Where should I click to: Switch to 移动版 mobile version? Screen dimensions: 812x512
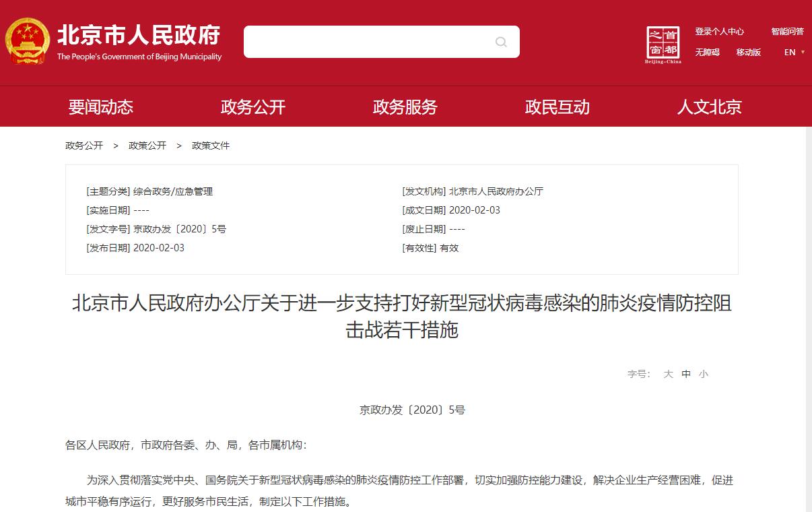[x=748, y=53]
